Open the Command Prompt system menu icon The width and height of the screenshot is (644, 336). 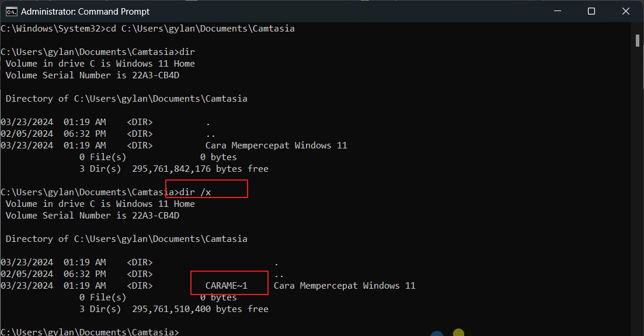[12, 12]
